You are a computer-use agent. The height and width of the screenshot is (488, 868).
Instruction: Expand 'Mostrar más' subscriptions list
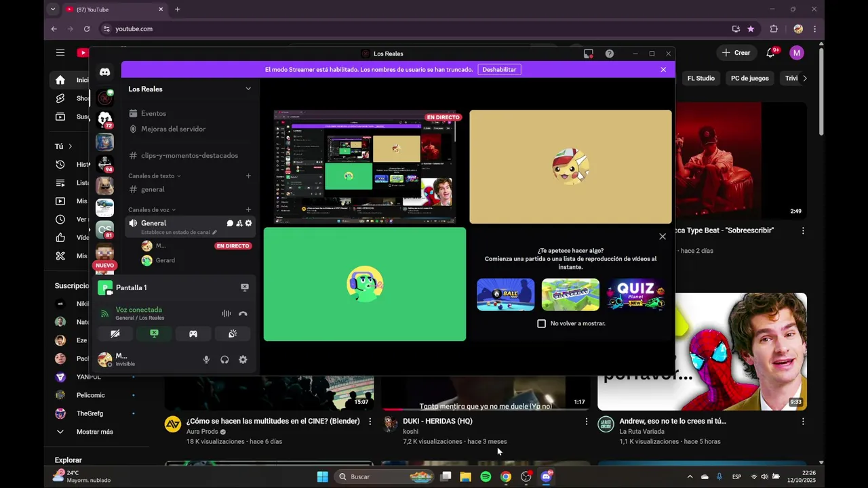[84, 432]
